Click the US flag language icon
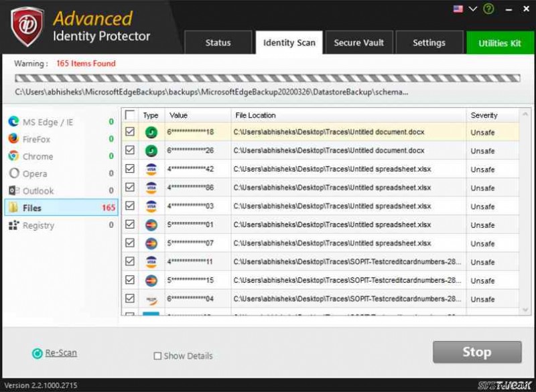536x392 pixels. (x=458, y=9)
